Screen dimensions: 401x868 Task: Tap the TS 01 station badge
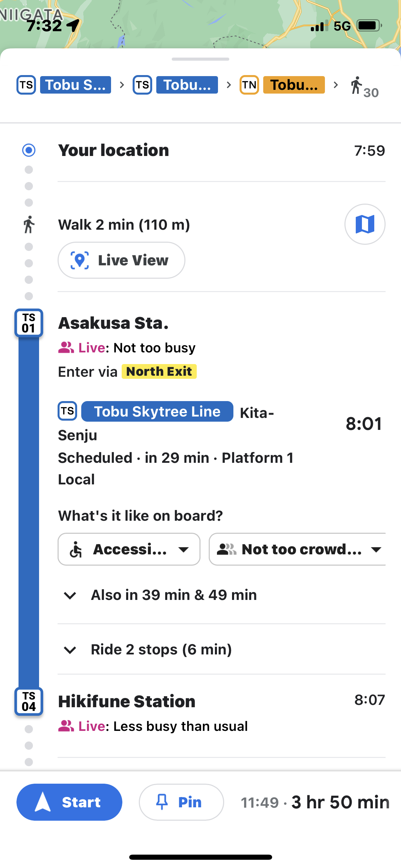[29, 323]
